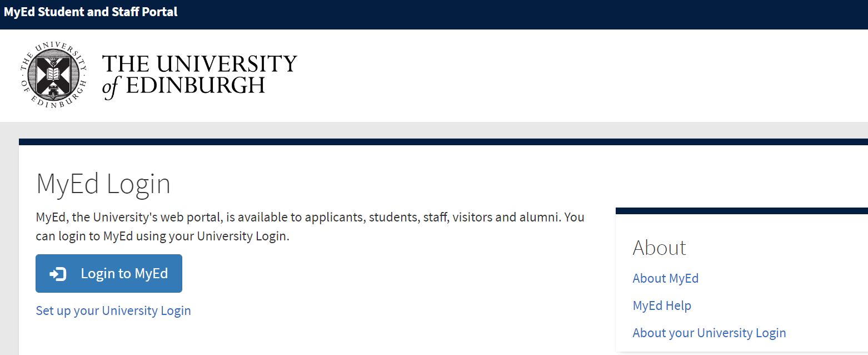868x355 pixels.
Task: Go to the MyEd Help link
Action: click(661, 305)
